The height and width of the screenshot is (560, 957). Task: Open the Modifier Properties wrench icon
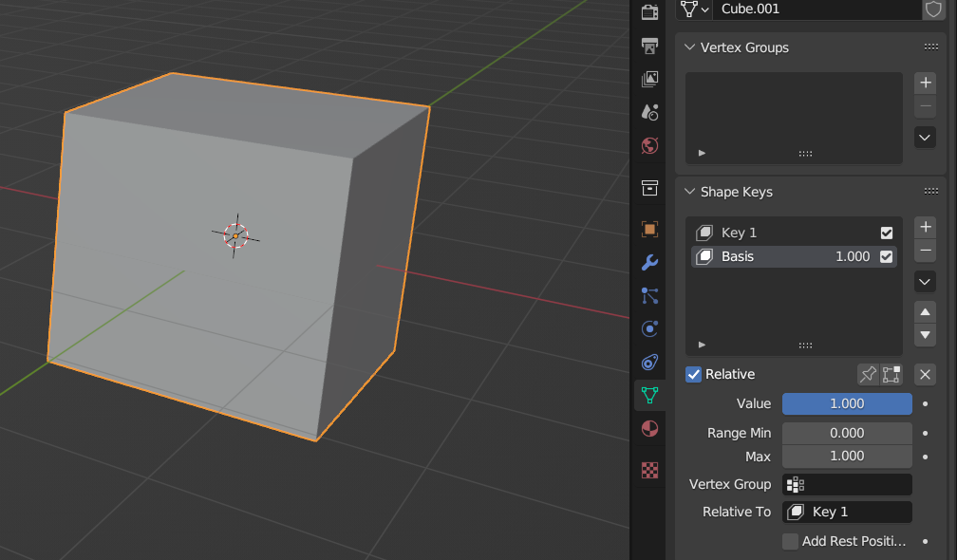[x=649, y=262]
